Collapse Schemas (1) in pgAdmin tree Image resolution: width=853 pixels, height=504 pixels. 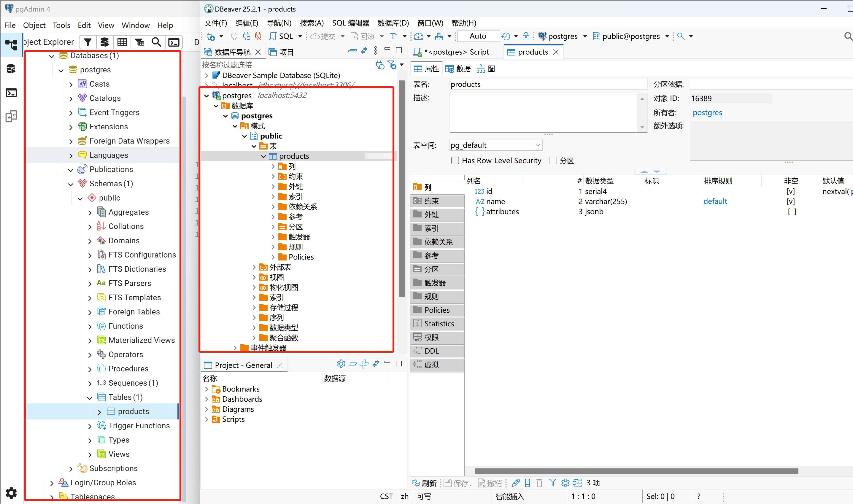[71, 184]
